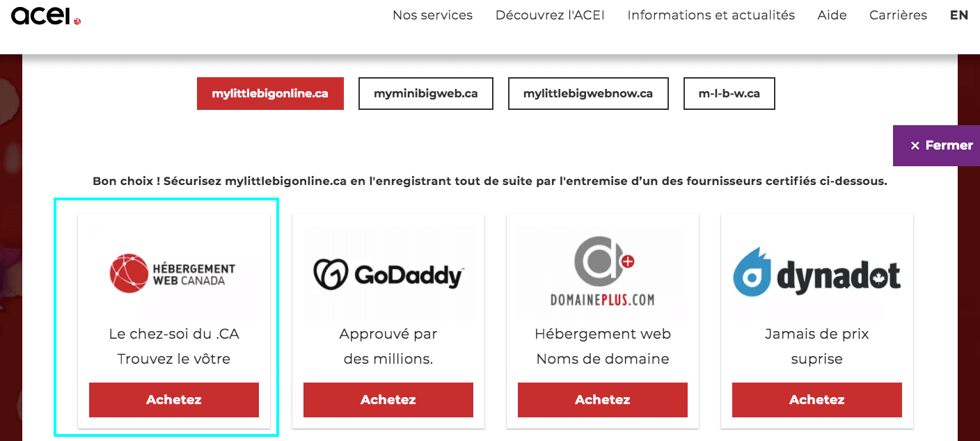Open the Aide menu
Screen dimensions: 980x441
(832, 15)
